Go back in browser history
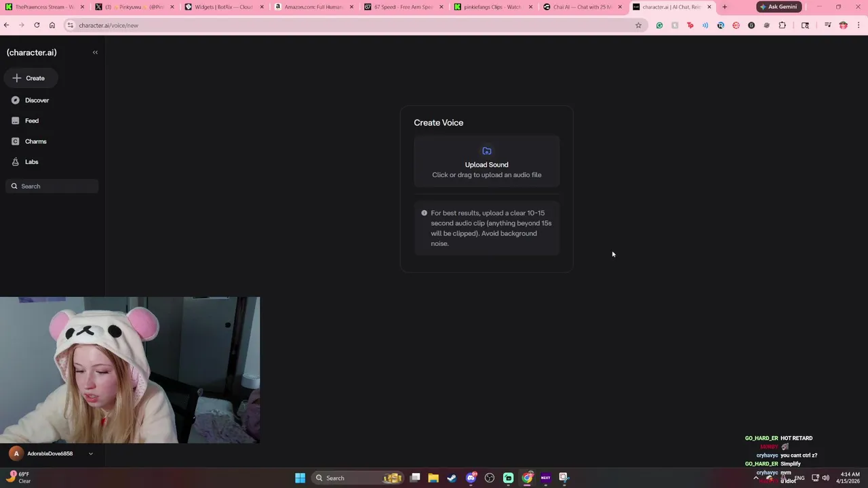 click(6, 25)
